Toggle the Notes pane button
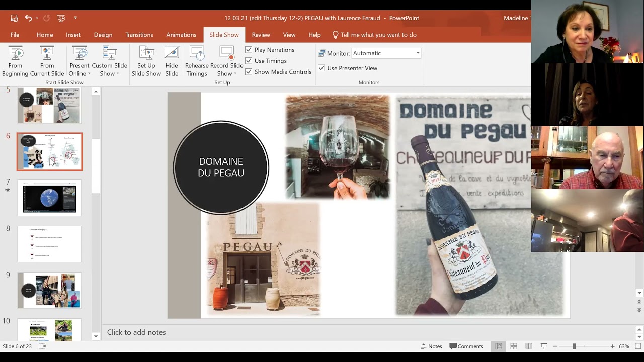644x362 pixels. pyautogui.click(x=431, y=346)
